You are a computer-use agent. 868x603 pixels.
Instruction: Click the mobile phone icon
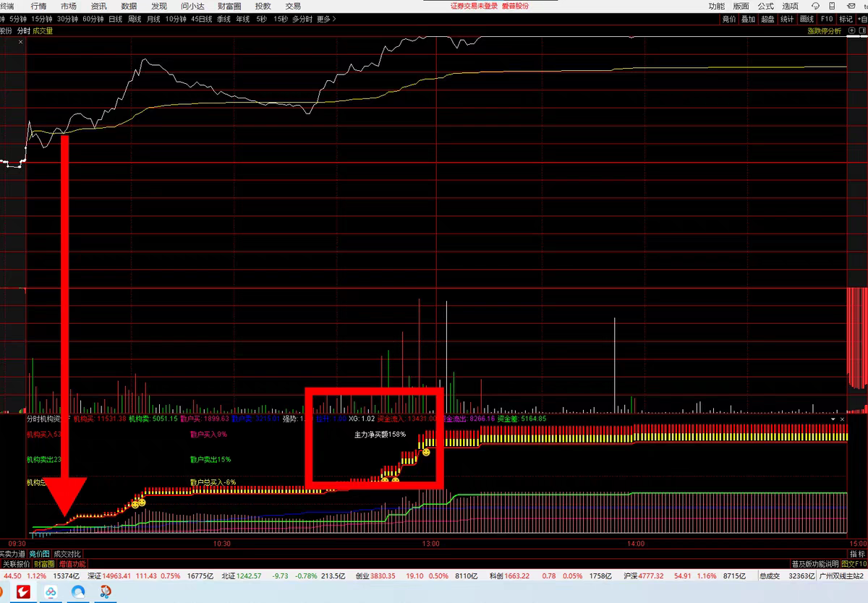(832, 6)
